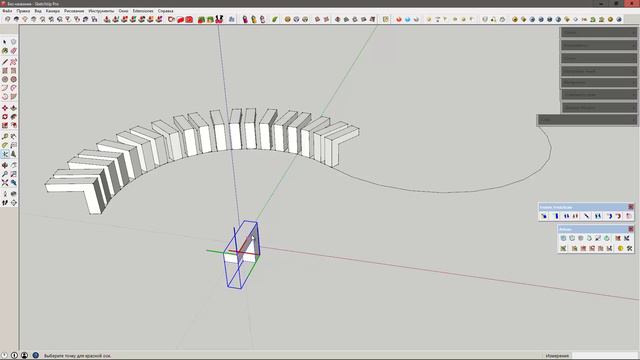Click the red sphere icon in top toolbar
Screen dimensions: 640x360
tap(399, 19)
